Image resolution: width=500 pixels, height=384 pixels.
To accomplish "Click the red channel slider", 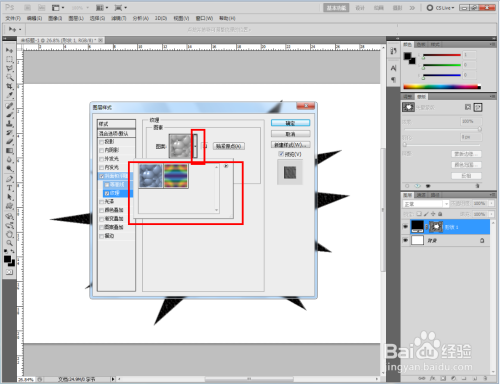I will coord(442,55).
